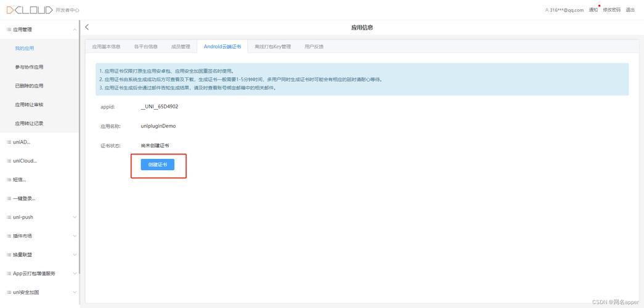Select the Android云端证书 tab
Image resolution: width=644 pixels, height=308 pixels.
pyautogui.click(x=222, y=47)
